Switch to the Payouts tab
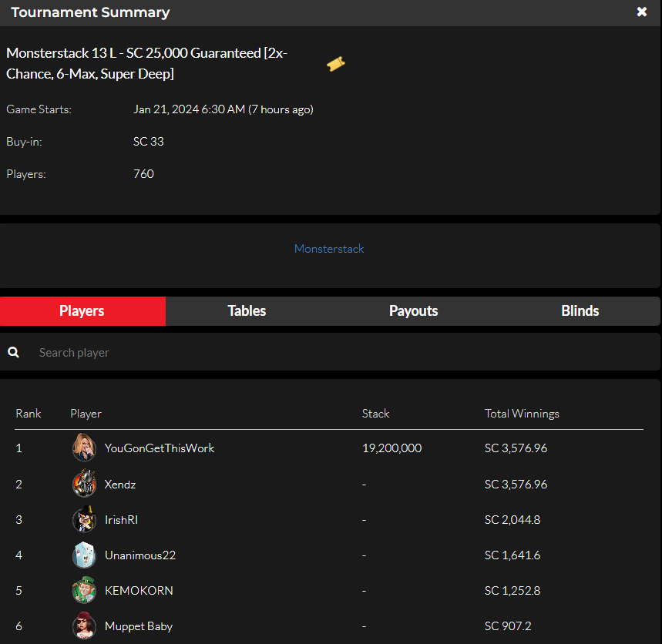Viewport: 662px width, 644px height. 413,311
